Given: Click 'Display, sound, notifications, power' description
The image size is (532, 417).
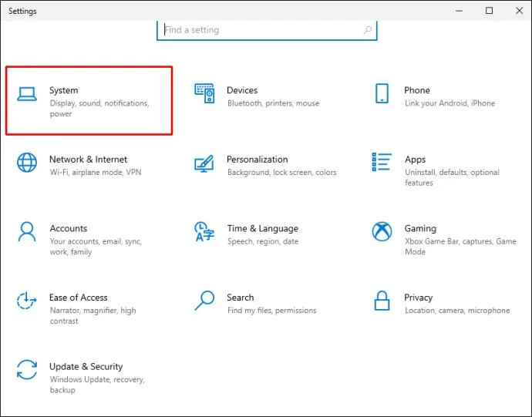Looking at the screenshot, I should [99, 108].
